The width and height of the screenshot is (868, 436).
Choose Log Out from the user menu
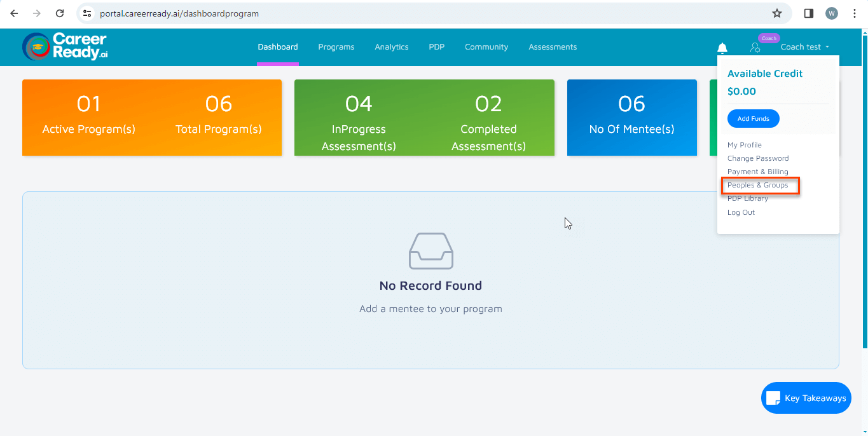click(x=741, y=212)
